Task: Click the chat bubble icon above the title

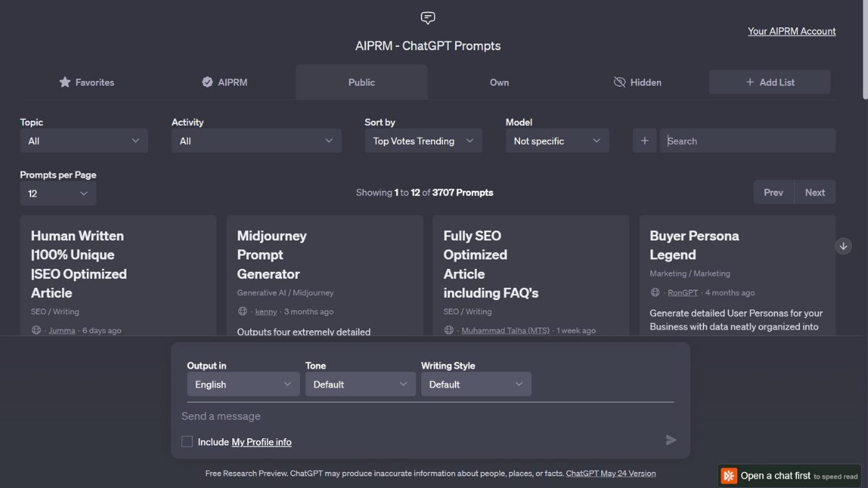Action: [x=428, y=17]
